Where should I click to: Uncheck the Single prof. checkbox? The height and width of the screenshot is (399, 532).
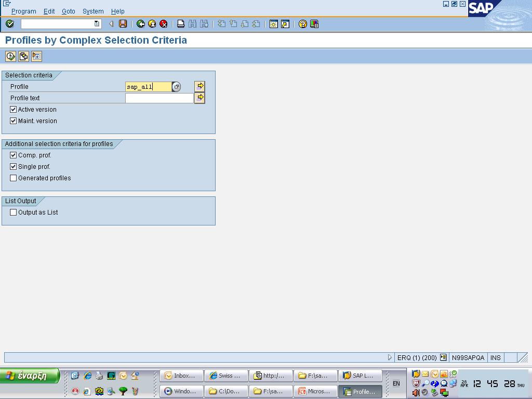pyautogui.click(x=13, y=167)
